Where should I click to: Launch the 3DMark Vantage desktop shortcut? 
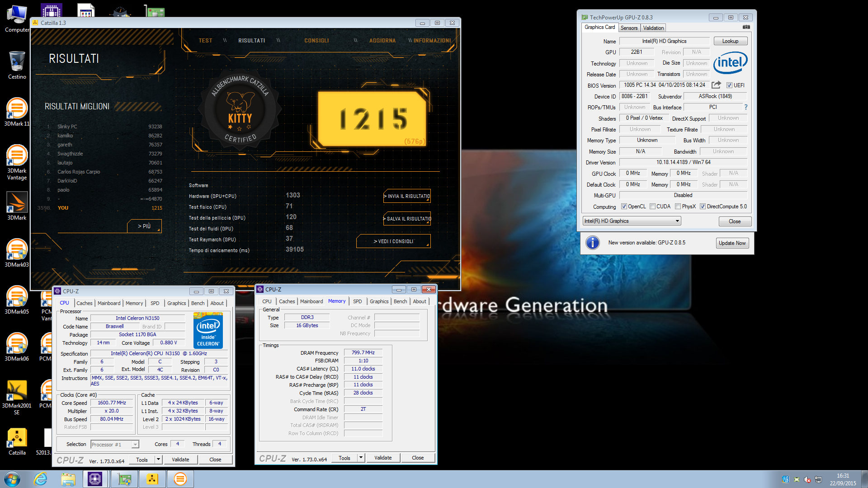pyautogui.click(x=17, y=162)
